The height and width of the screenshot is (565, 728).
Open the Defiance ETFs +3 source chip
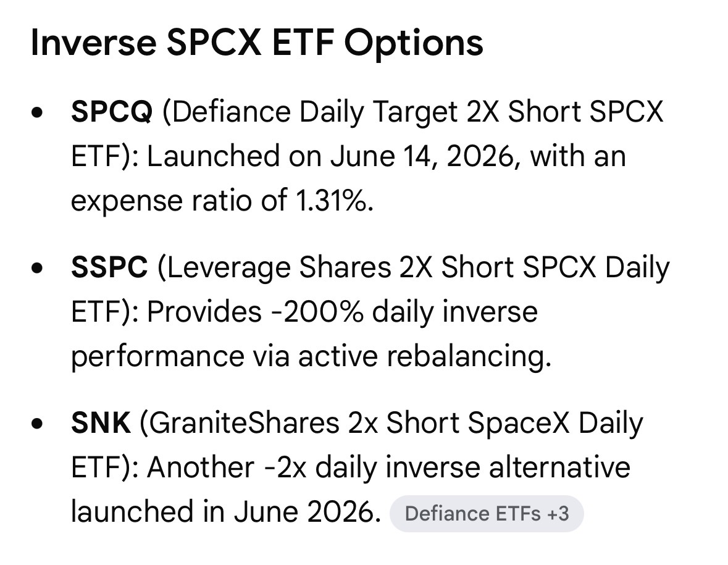click(486, 514)
